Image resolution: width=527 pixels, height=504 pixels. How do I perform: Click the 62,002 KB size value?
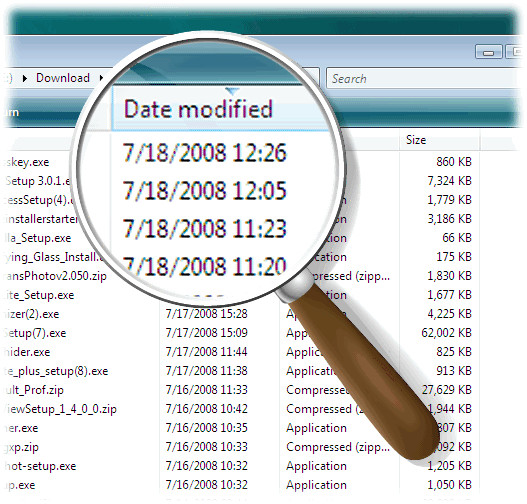coord(446,333)
